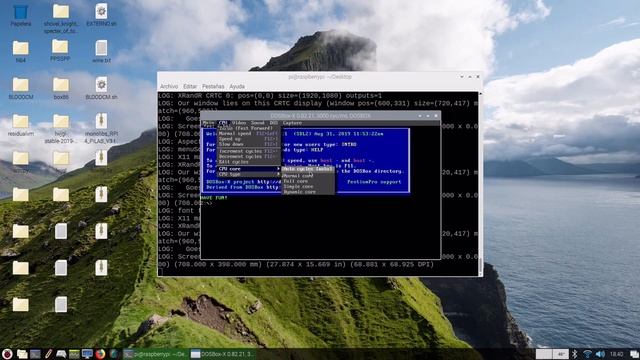
Task: Click the blue monitor icon in taskbar
Action: [87, 354]
